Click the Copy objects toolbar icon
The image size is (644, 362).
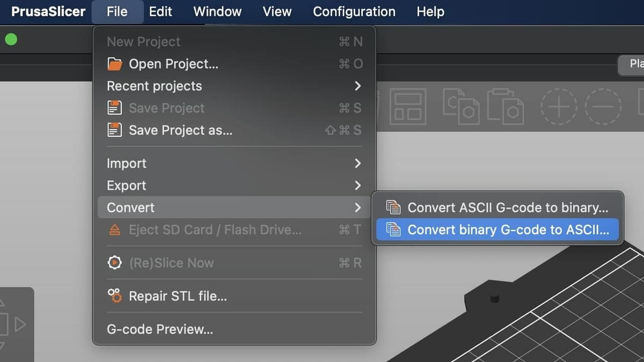coord(460,106)
